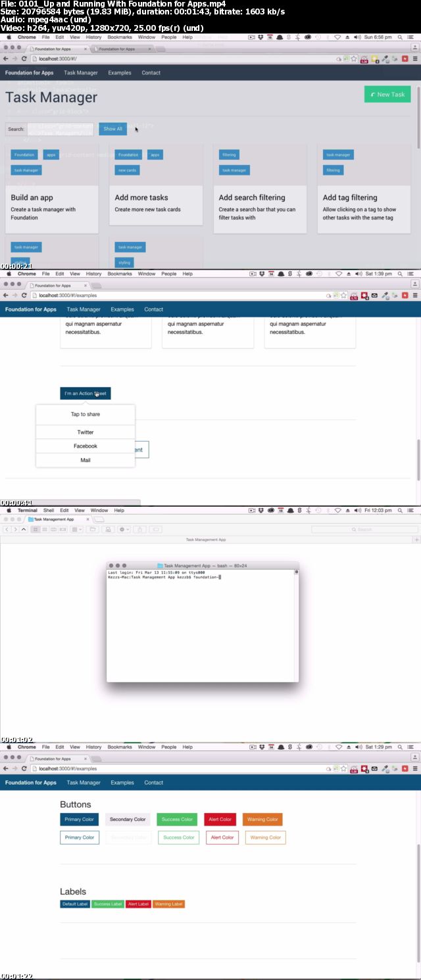Open the Finder arrange-by dropdown

pos(77,529)
